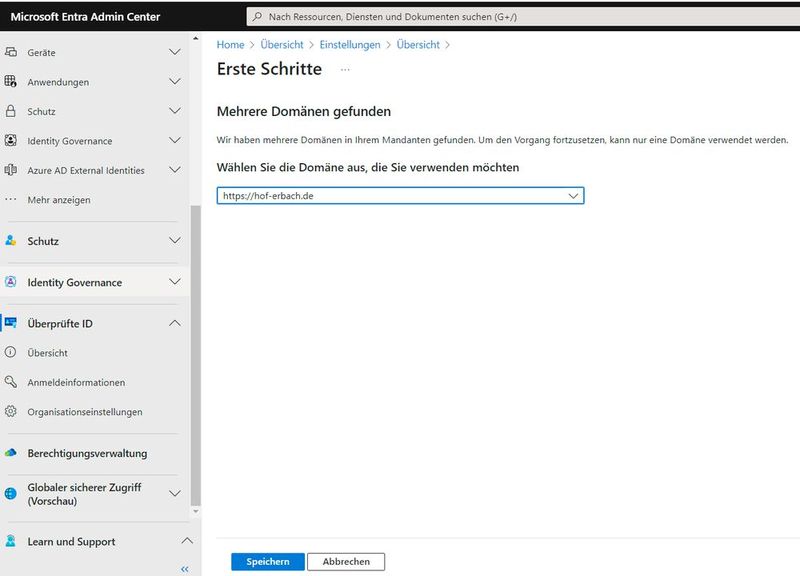
Task: Click the Anwendungen grid icon
Action: pos(11,81)
